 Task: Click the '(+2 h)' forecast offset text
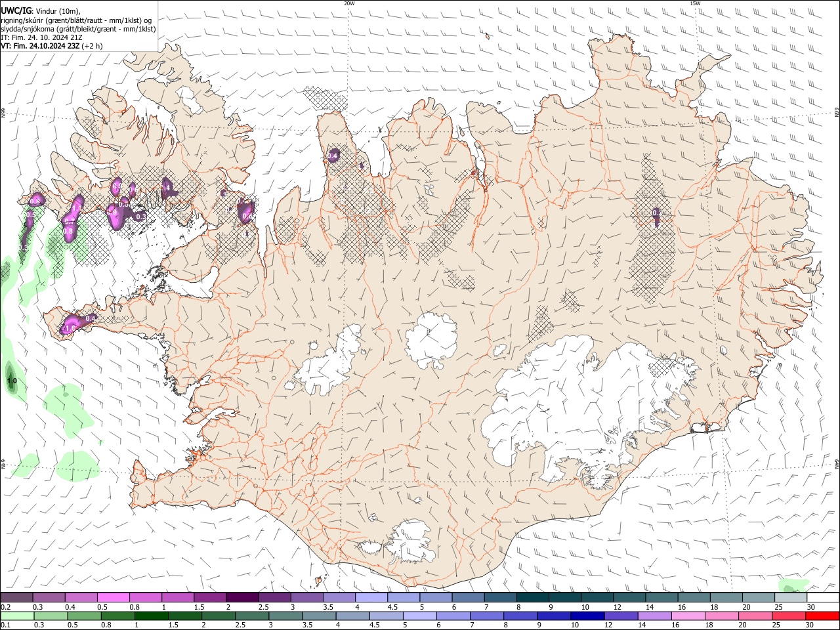point(93,46)
